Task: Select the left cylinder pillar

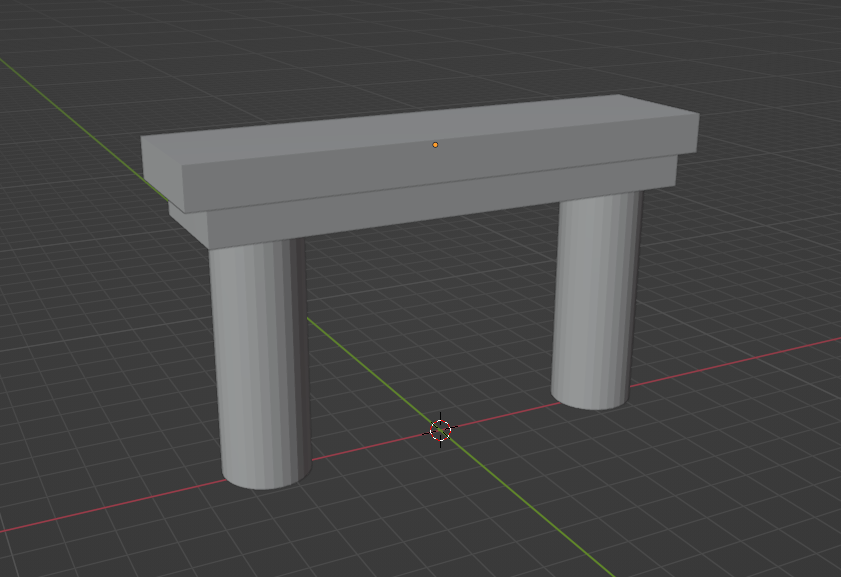Action: 260,365
